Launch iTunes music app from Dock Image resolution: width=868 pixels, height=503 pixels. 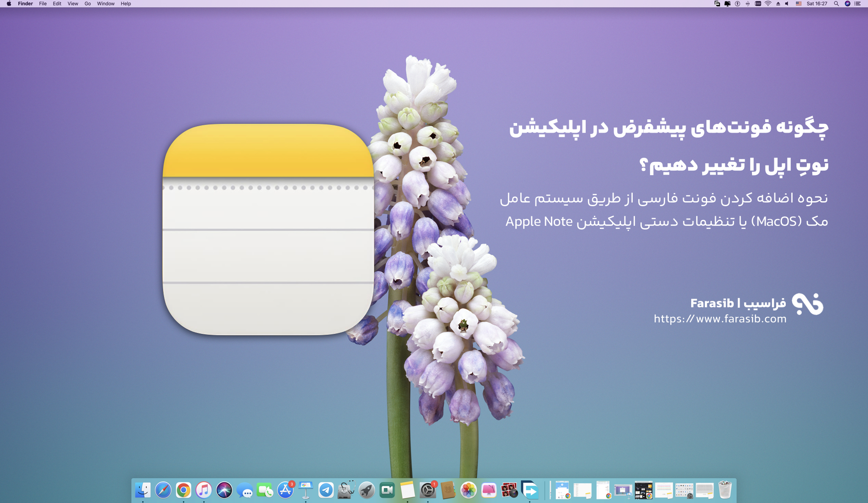[204, 490]
